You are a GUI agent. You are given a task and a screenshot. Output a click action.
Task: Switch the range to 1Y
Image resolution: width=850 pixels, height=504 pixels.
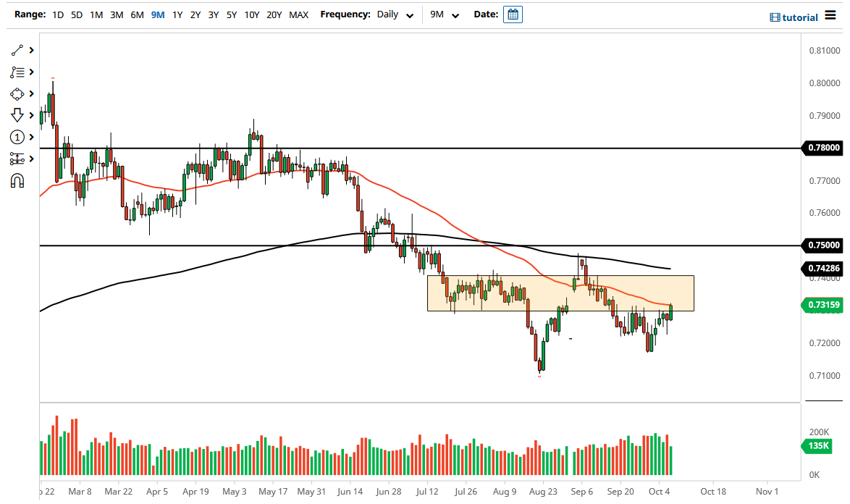[x=177, y=14]
